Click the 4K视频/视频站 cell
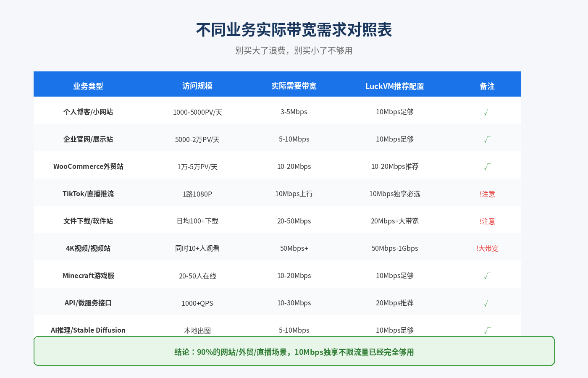The height and width of the screenshot is (378, 588). point(88,248)
